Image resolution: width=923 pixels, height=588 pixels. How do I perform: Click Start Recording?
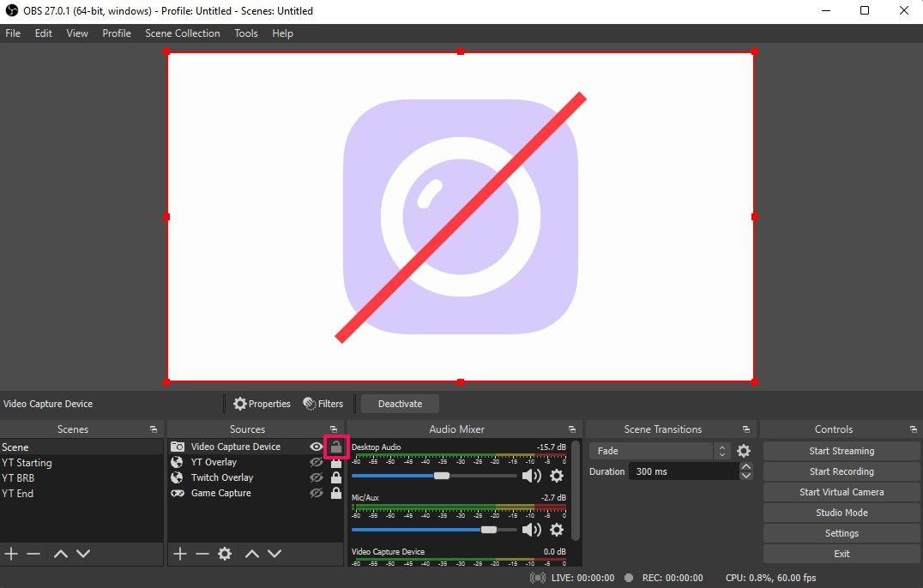coord(842,471)
